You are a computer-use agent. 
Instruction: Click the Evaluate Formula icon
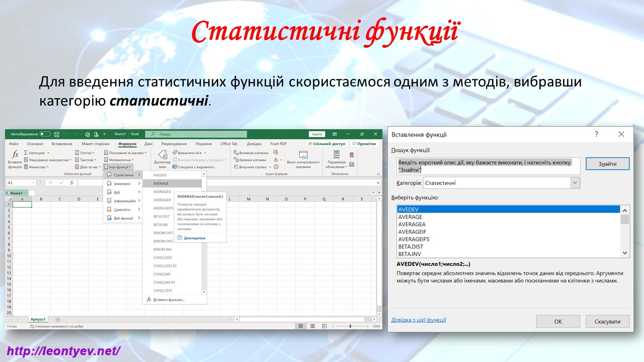[x=275, y=166]
